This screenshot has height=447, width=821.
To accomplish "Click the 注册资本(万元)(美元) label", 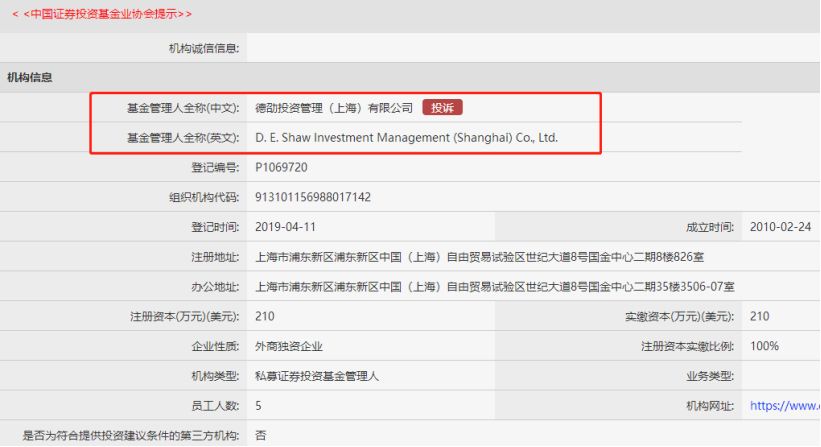I will (184, 316).
